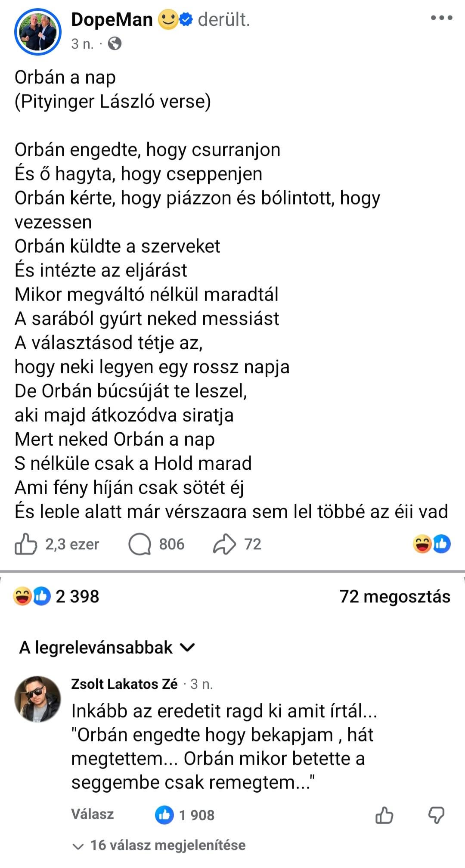Like the post with thumbs-up icon
Image resolution: width=465 pixels, height=868 pixels.
click(x=26, y=544)
